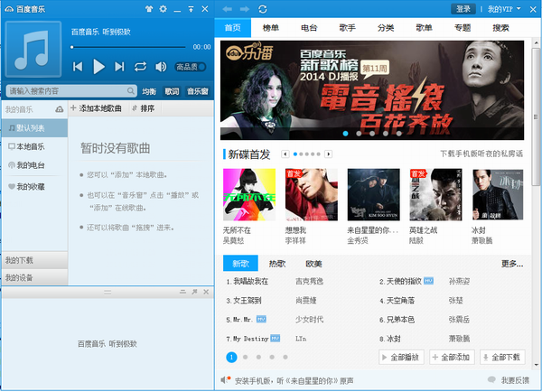Image resolution: width=542 pixels, height=392 pixels.
Task: Click the speaker notification icon in status bar
Action: (226, 380)
